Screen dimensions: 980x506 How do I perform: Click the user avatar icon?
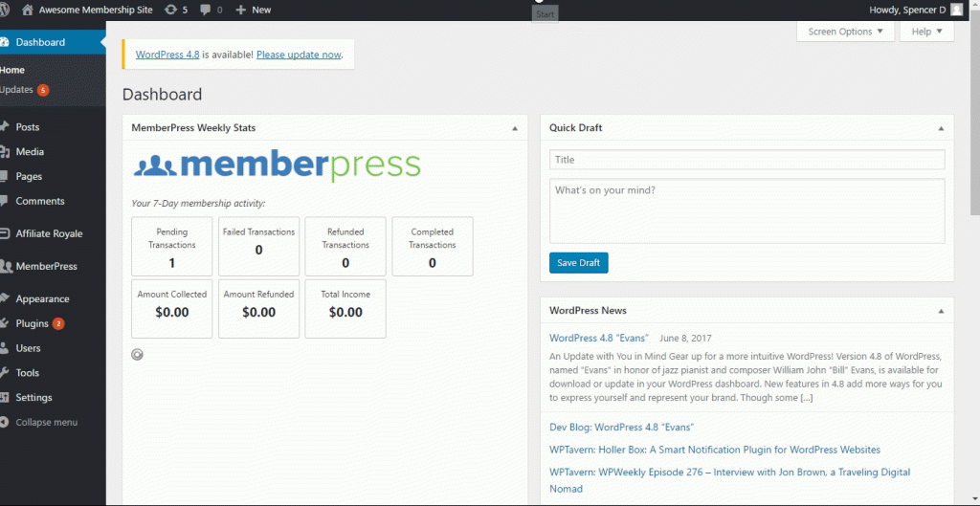956,10
